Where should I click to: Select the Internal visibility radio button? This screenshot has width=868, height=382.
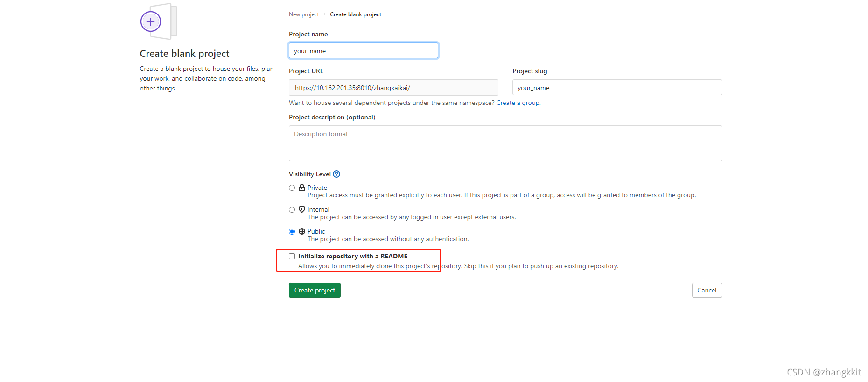pyautogui.click(x=292, y=210)
